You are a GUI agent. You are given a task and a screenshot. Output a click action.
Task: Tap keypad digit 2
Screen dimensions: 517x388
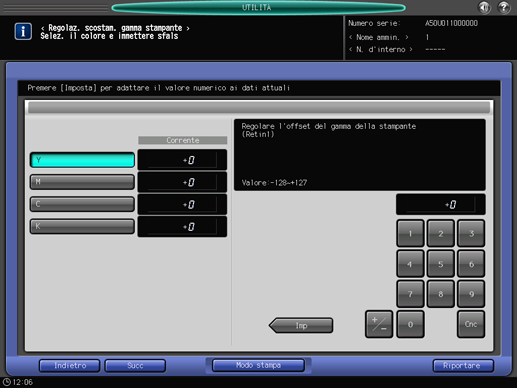441,233
